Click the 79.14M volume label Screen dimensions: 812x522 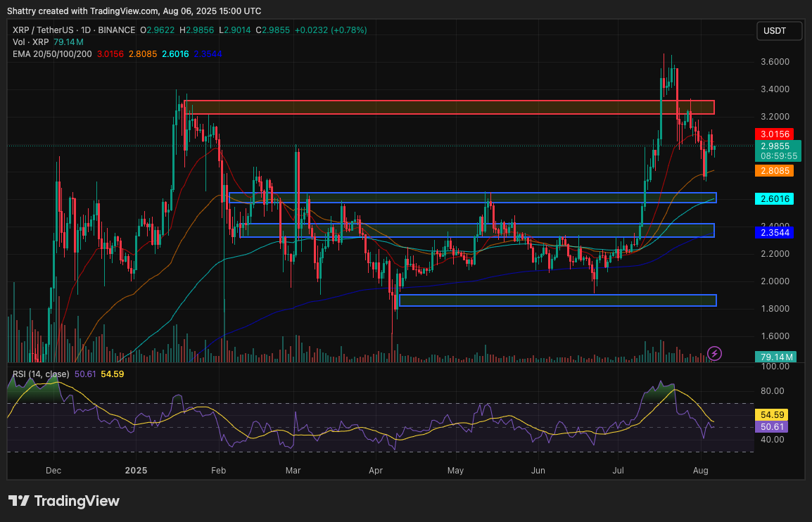(x=775, y=357)
